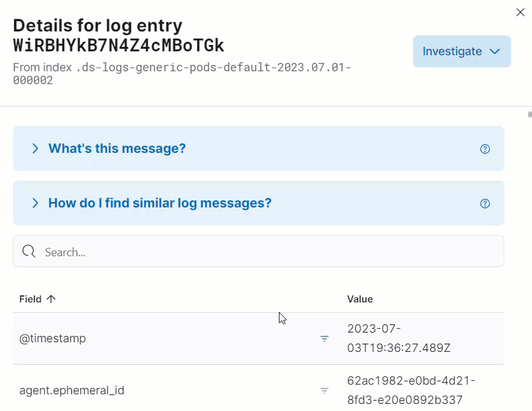Click the chevron before "What's this message?"
Screen dimensions: 532x411
(35, 148)
